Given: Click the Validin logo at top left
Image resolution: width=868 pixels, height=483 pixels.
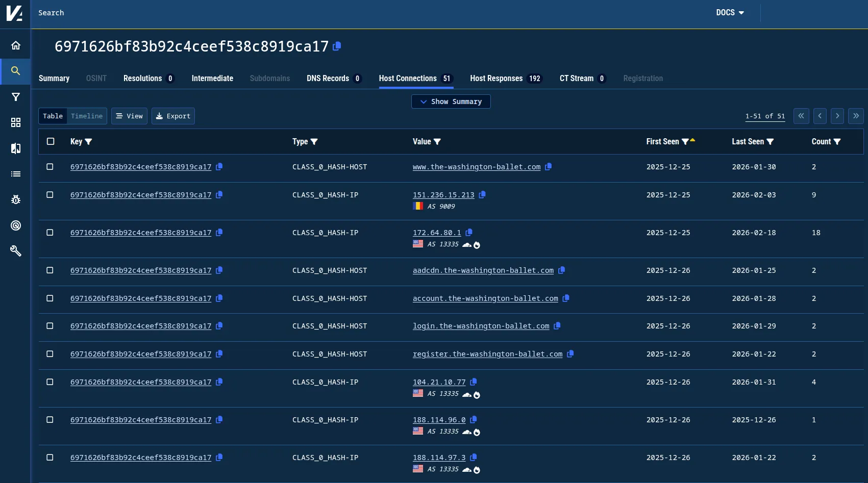Looking at the screenshot, I should (15, 13).
